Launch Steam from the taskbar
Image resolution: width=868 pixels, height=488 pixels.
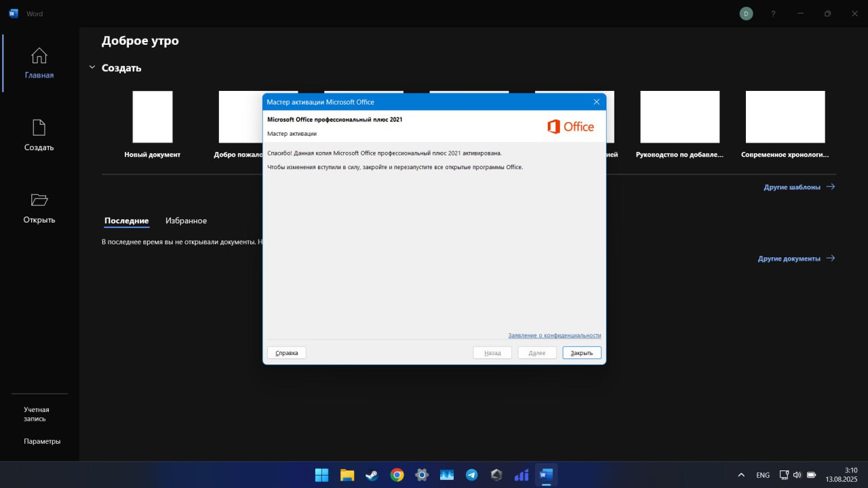372,475
